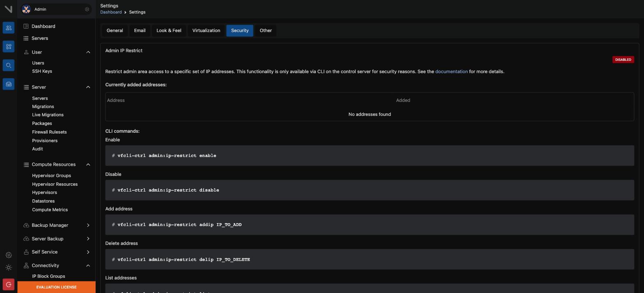Collapse the Server section chevron
The height and width of the screenshot is (293, 644).
[88, 87]
